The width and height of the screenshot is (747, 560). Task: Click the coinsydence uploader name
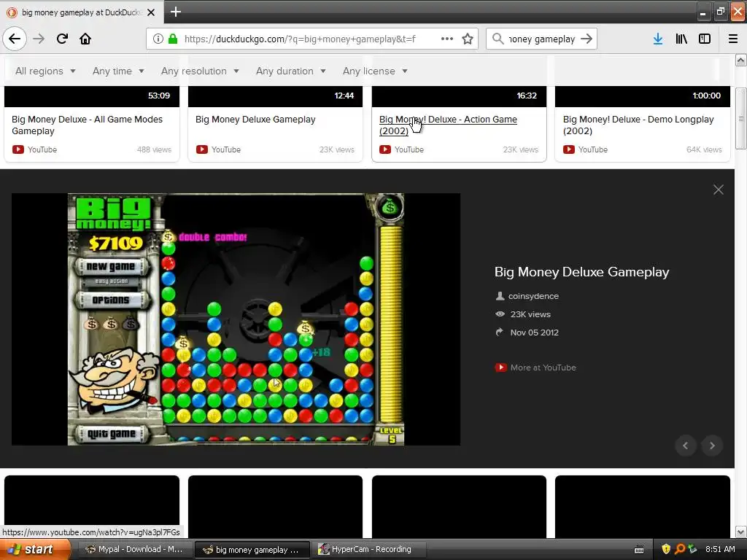tap(533, 296)
